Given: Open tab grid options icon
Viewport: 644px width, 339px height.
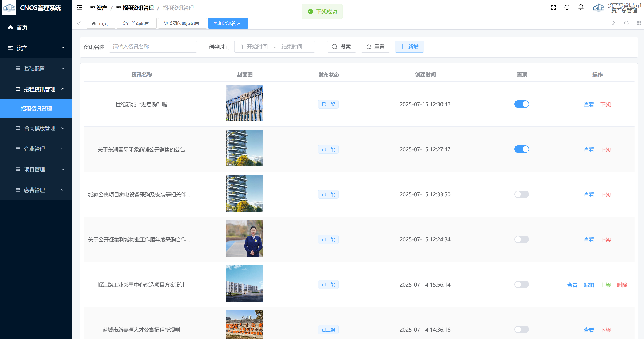Looking at the screenshot, I should tap(639, 23).
